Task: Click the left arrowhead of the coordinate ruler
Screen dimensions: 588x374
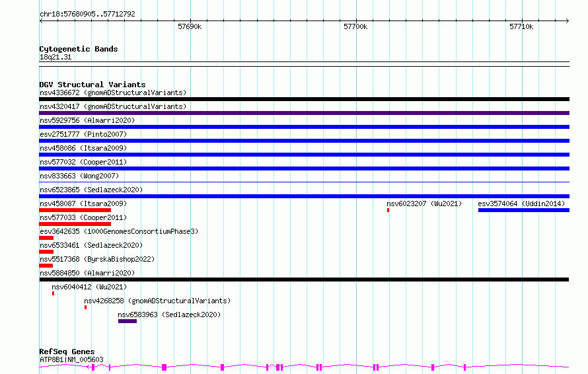Action: pyautogui.click(x=41, y=20)
